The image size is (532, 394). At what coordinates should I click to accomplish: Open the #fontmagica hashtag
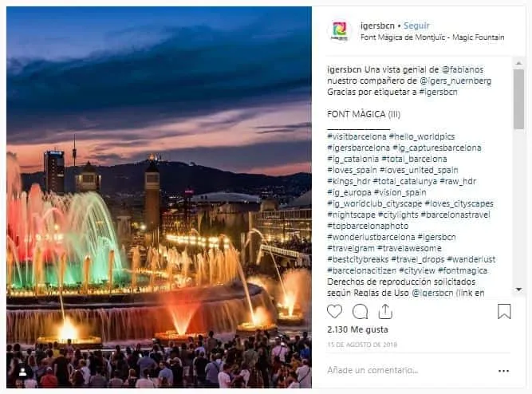coord(463,270)
